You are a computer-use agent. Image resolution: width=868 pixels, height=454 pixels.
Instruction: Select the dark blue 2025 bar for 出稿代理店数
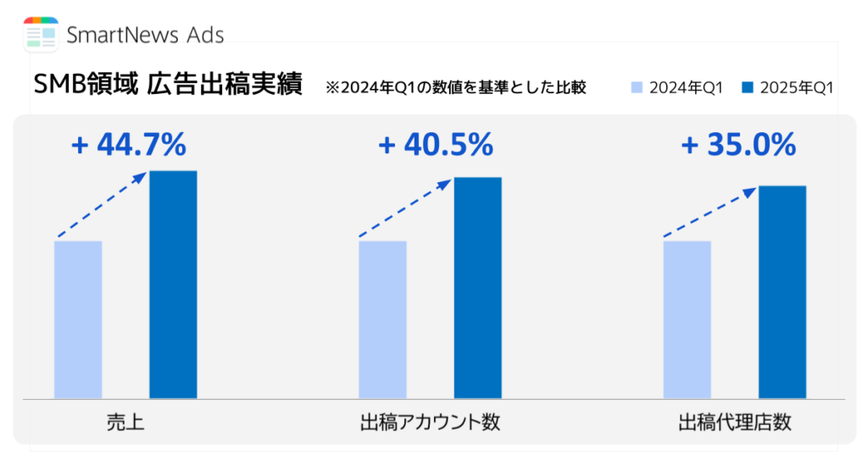coord(782,292)
